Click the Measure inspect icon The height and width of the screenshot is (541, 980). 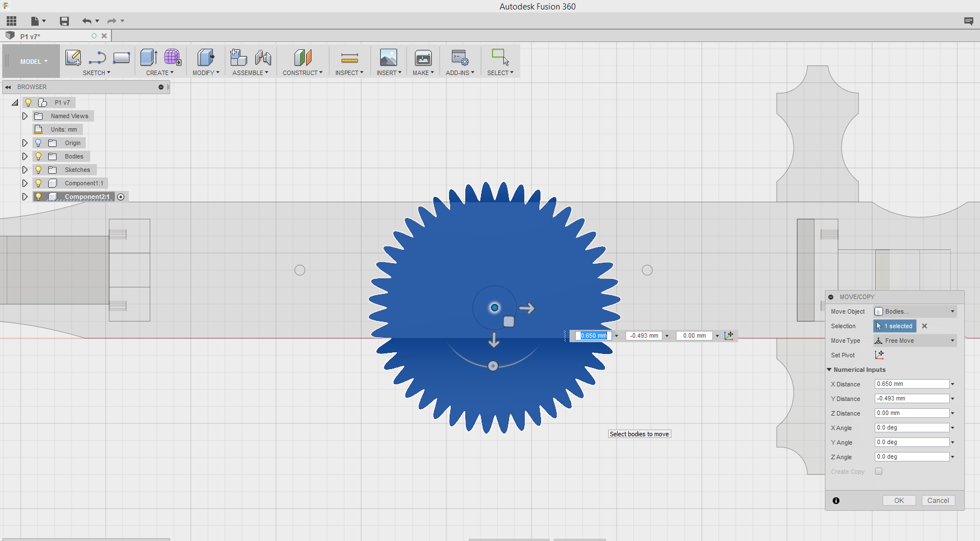pos(349,58)
